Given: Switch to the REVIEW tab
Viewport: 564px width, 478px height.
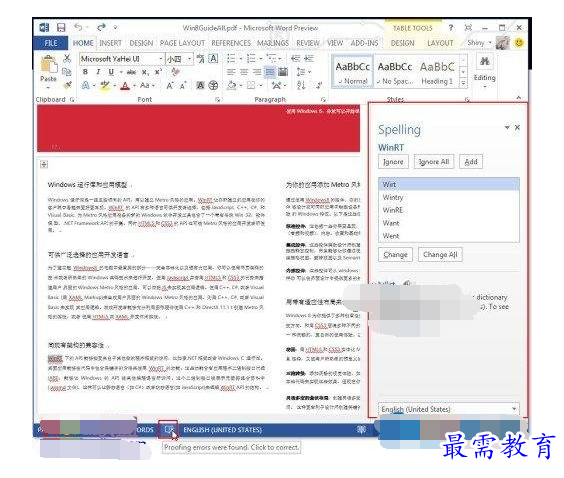Looking at the screenshot, I should coord(308,43).
